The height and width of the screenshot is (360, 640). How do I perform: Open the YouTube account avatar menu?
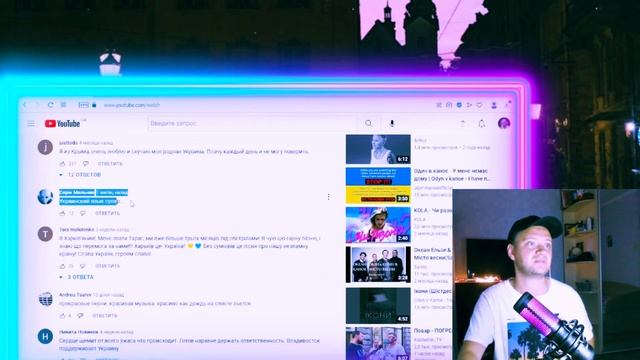pos(504,123)
